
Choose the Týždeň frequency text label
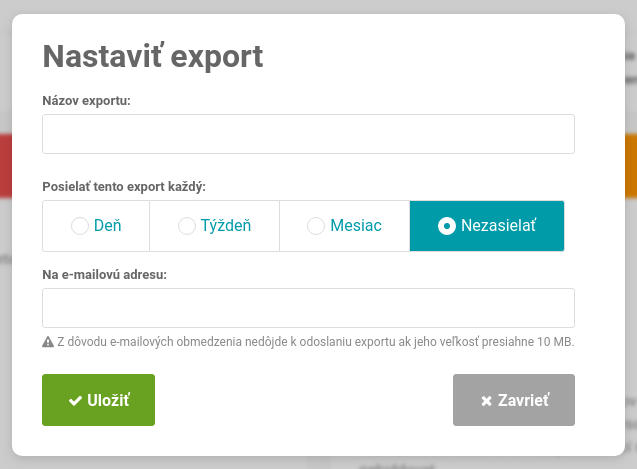[x=226, y=226]
